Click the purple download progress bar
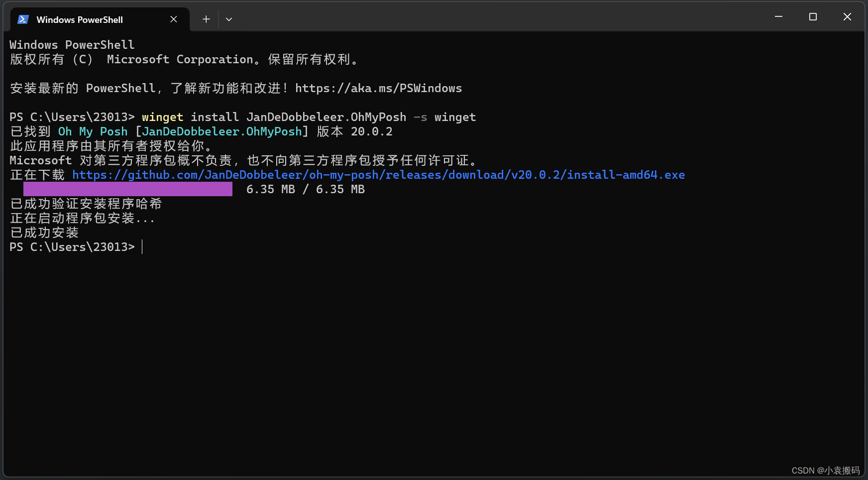 pyautogui.click(x=128, y=189)
